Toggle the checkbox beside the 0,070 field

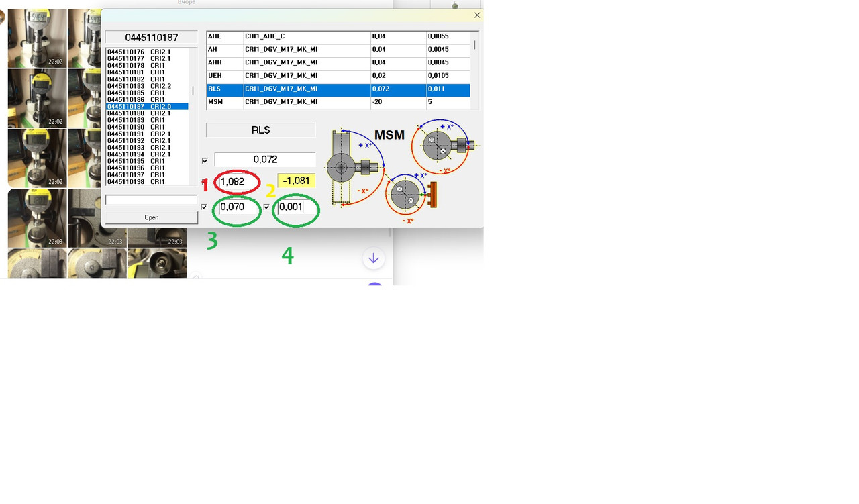click(204, 207)
